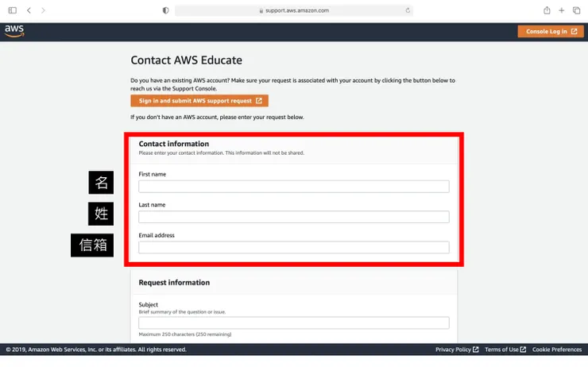Screen dimensions: 588x367
Task: Reload the page
Action: (408, 10)
